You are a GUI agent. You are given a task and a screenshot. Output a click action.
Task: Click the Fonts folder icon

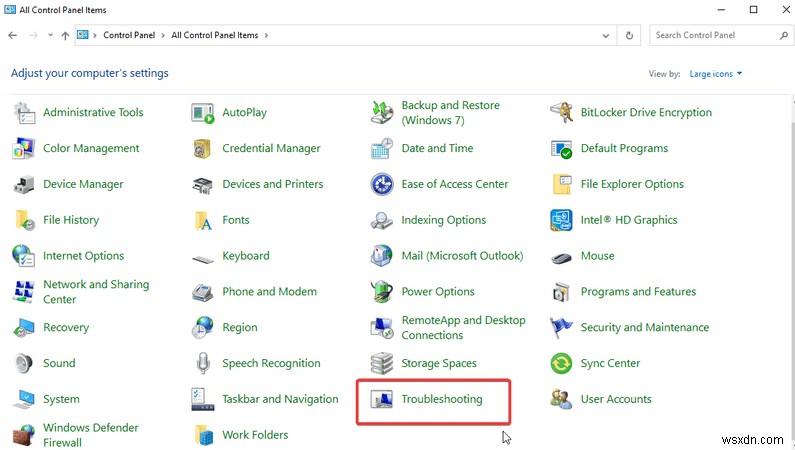pyautogui.click(x=203, y=221)
